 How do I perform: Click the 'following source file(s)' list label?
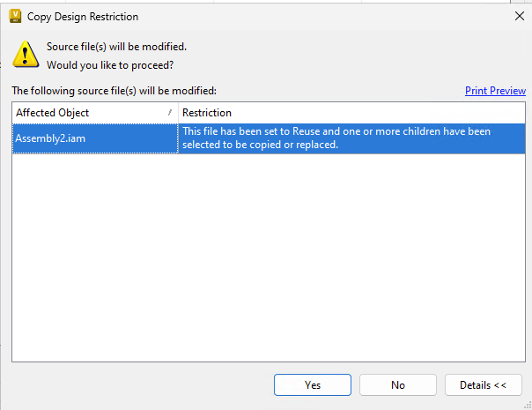114,91
